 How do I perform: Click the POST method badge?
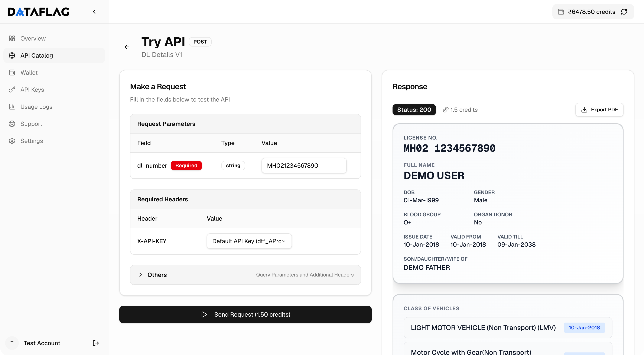(x=200, y=42)
